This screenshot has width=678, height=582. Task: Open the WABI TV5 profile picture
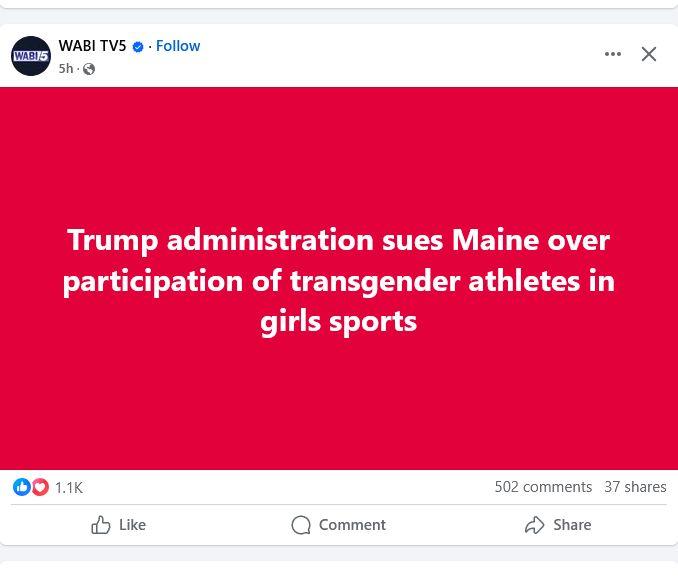coord(30,56)
